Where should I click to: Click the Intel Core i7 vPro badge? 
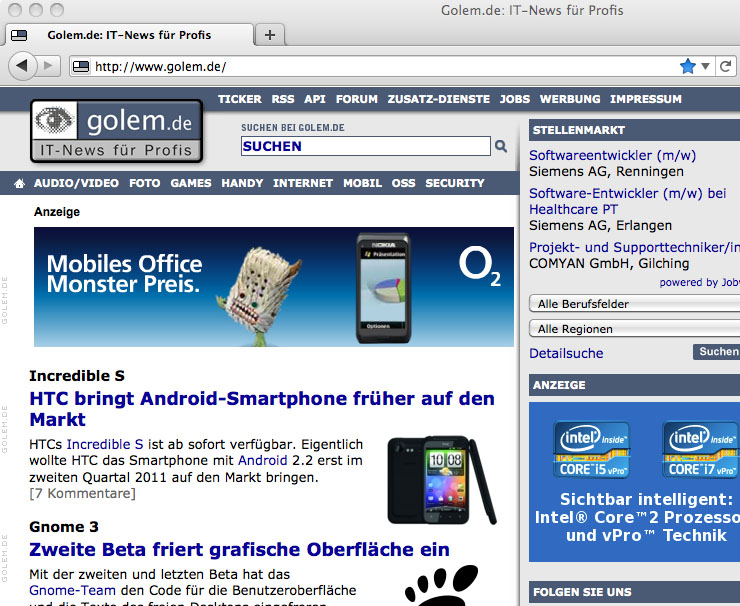[701, 450]
